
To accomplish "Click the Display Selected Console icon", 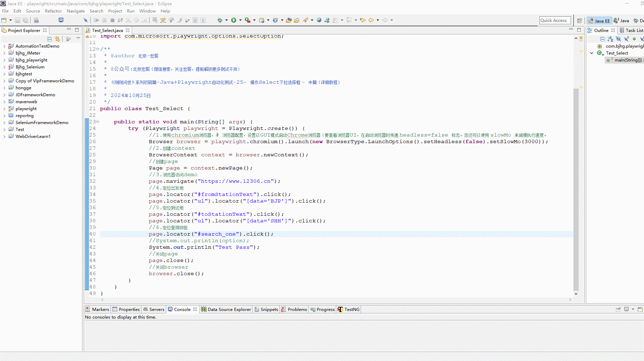I will [x=626, y=309].
